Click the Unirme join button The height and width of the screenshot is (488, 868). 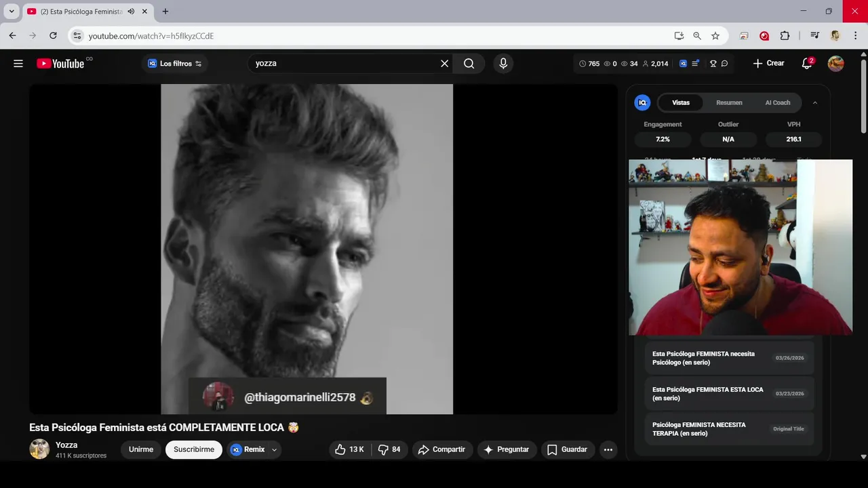(x=141, y=449)
